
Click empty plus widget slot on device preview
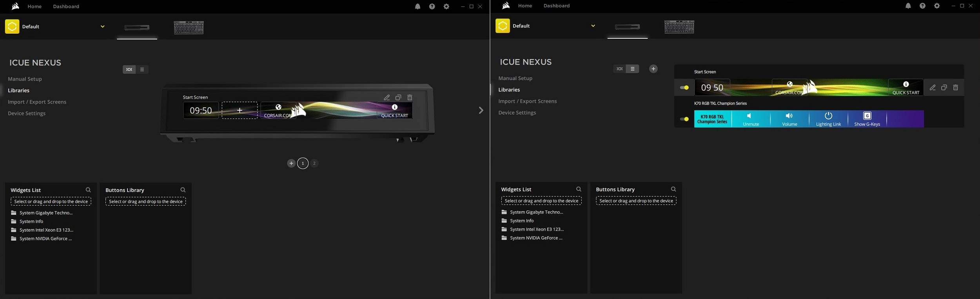[240, 110]
